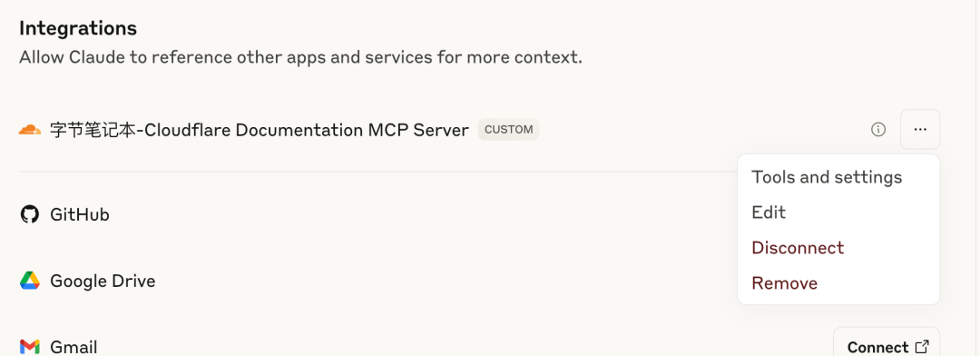Click the Gmail envelope logo
The image size is (980, 356).
coord(29,347)
